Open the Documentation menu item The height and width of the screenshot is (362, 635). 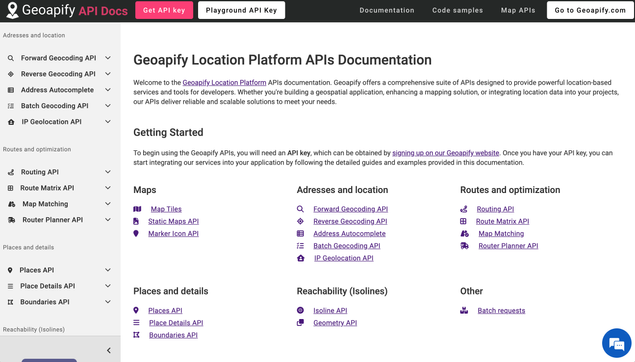tap(387, 11)
